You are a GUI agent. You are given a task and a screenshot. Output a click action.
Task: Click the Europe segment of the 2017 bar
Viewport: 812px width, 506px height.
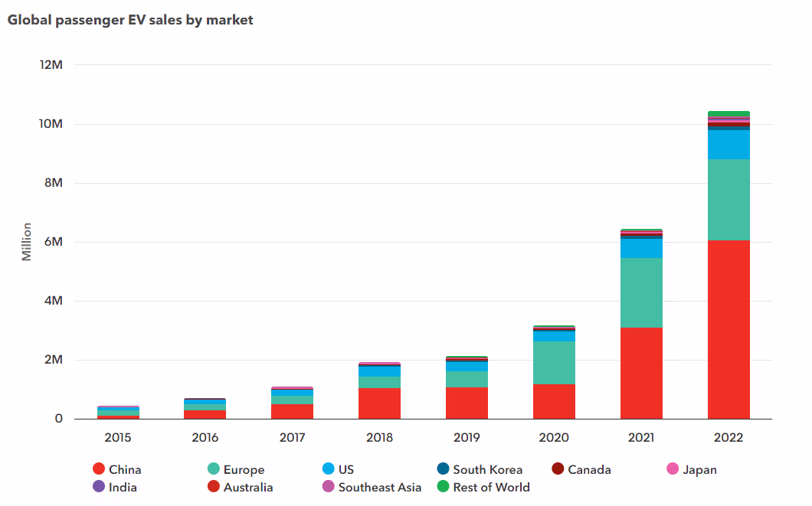[x=292, y=400]
